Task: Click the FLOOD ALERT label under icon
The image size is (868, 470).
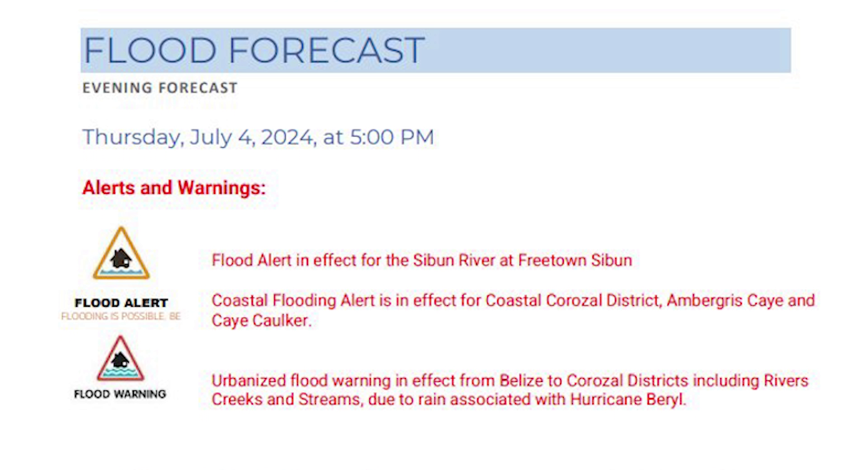Action: (121, 303)
